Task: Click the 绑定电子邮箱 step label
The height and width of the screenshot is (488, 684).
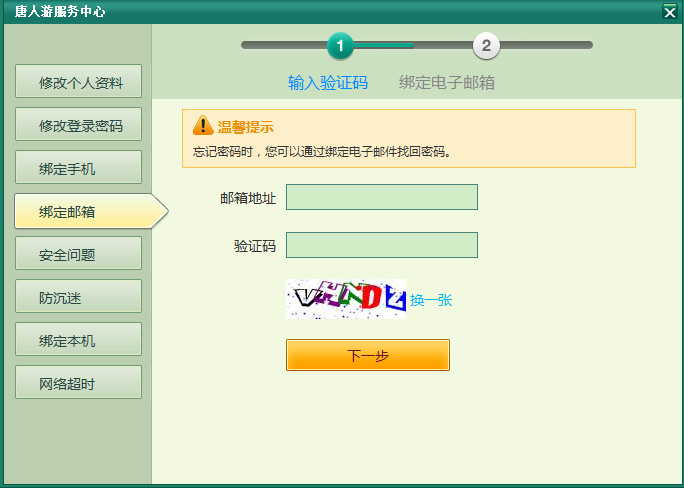Action: (447, 82)
